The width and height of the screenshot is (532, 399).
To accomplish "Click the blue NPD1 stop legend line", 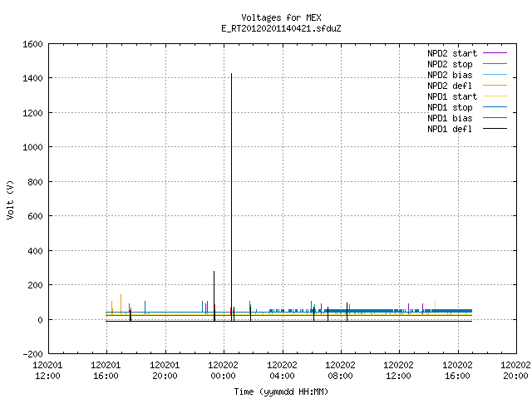I will [495, 107].
